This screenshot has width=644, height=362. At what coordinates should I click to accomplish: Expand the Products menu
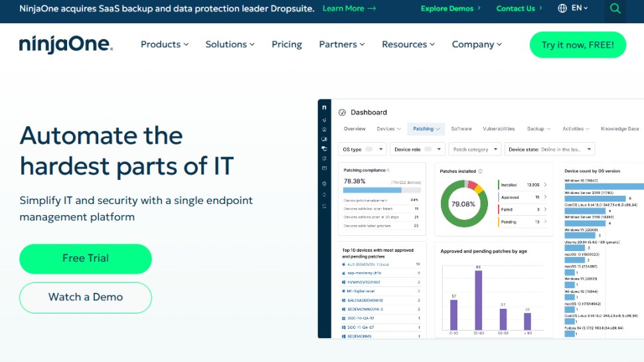click(x=165, y=45)
